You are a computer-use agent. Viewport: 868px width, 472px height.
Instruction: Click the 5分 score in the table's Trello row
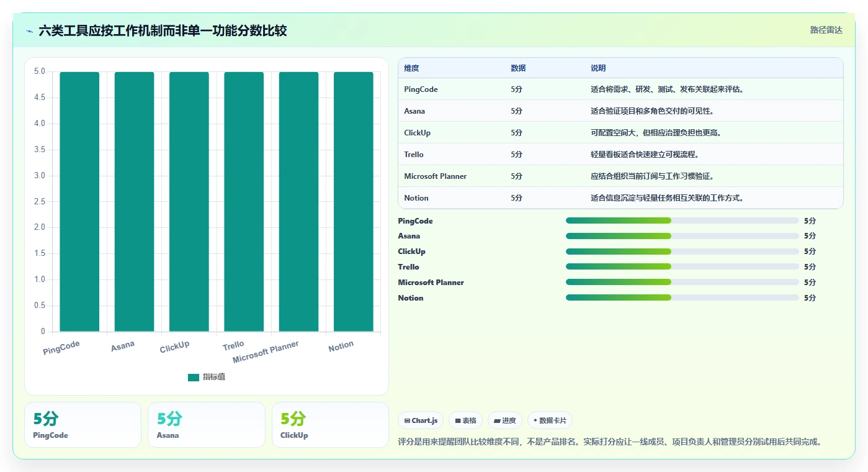click(517, 155)
